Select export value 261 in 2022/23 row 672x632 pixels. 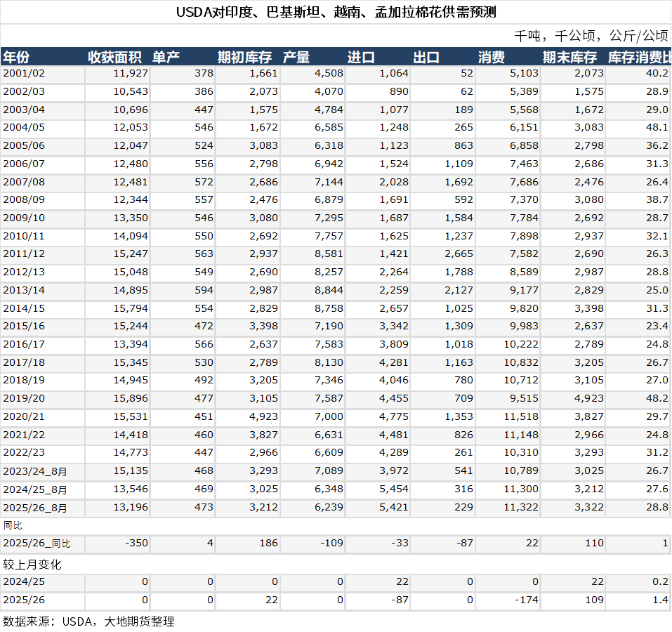click(x=463, y=452)
